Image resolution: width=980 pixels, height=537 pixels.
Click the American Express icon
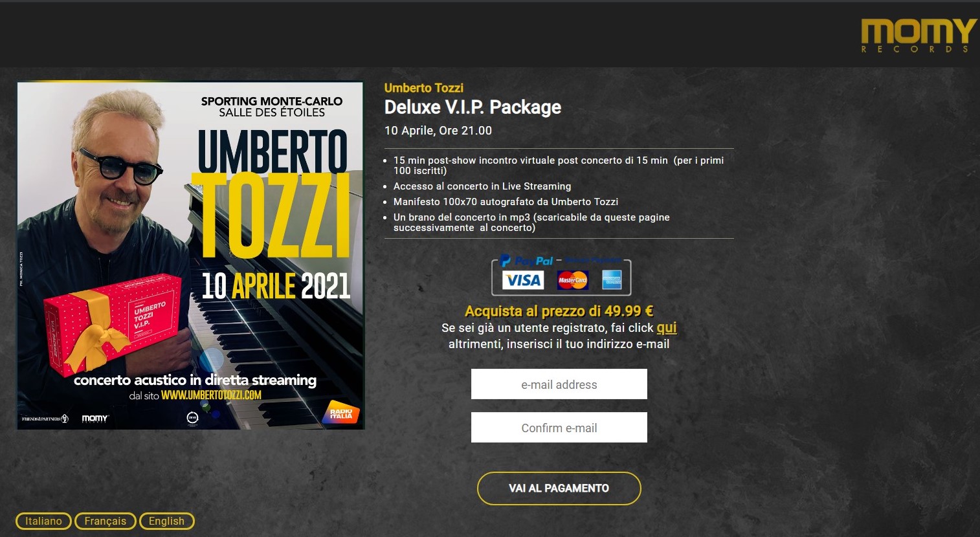pyautogui.click(x=612, y=279)
